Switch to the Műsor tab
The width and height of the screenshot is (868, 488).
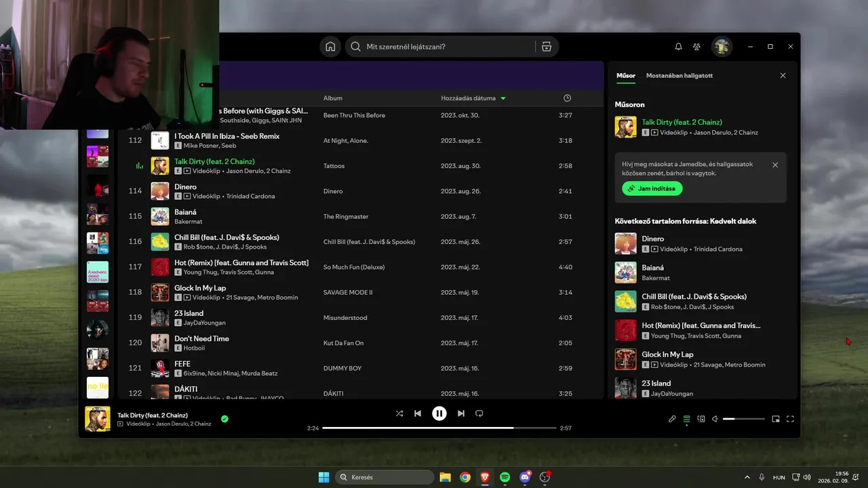coord(626,75)
